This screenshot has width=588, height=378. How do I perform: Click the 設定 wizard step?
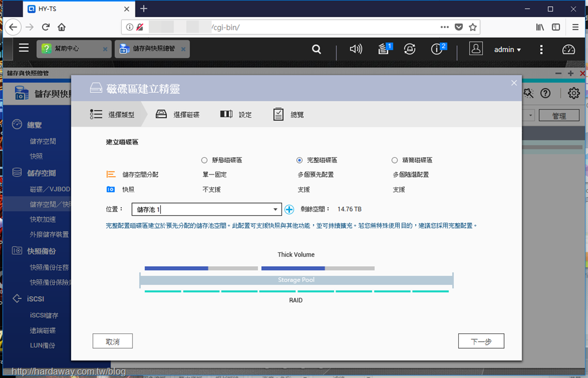(236, 114)
